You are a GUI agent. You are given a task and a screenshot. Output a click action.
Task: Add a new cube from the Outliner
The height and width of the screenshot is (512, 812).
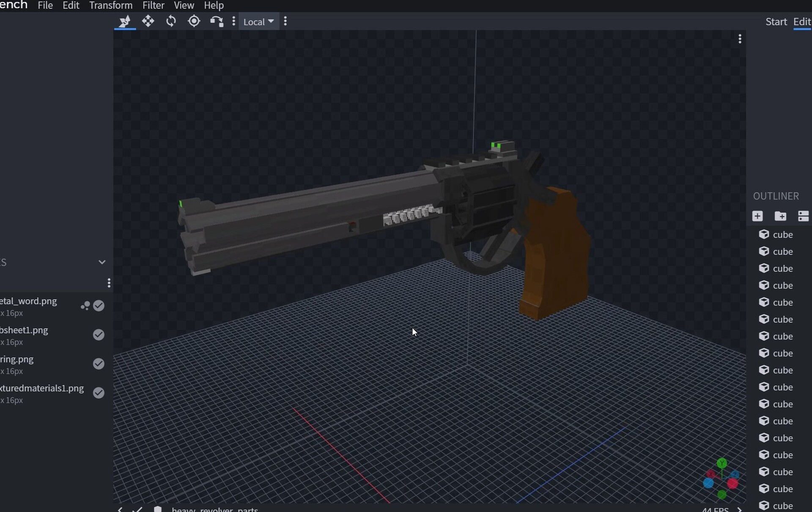757,216
